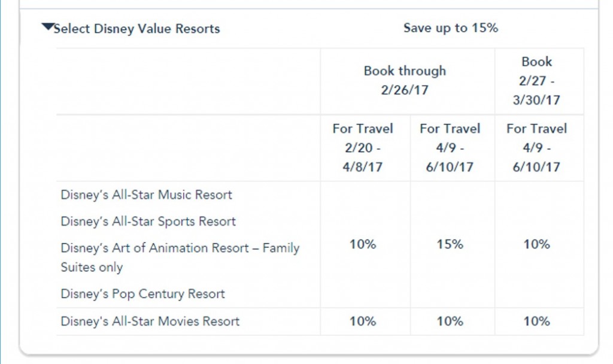Viewport: 613px width, 364px height.
Task: Click the For Travel 2/20 - 4/8/17 header
Action: click(x=362, y=148)
